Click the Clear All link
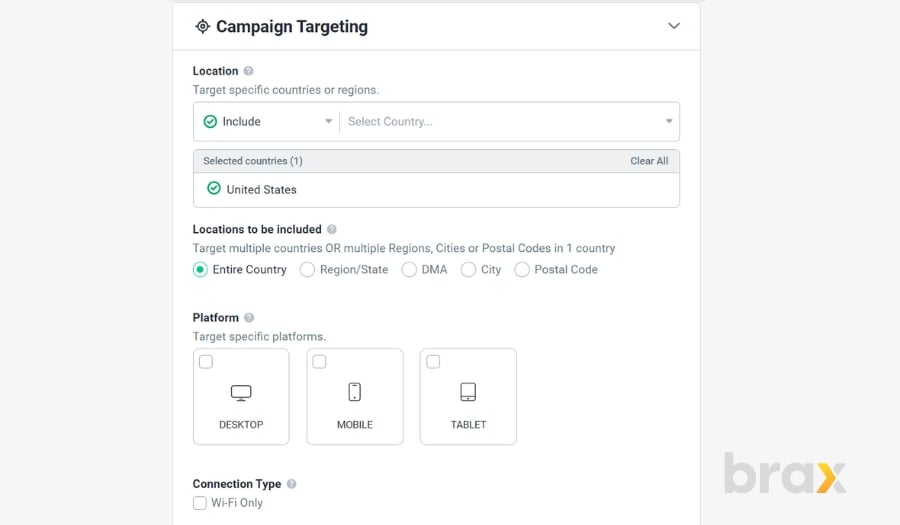This screenshot has height=525, width=900. (x=649, y=161)
